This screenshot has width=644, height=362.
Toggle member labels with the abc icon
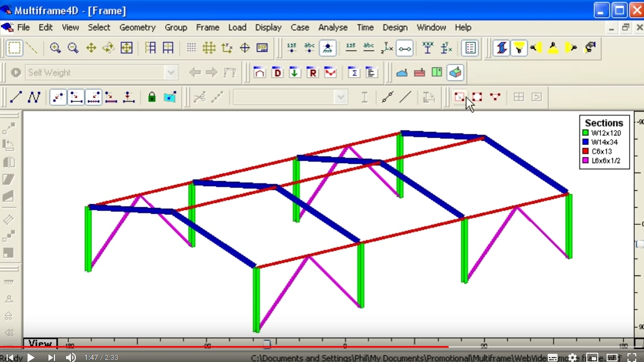pyautogui.click(x=369, y=48)
